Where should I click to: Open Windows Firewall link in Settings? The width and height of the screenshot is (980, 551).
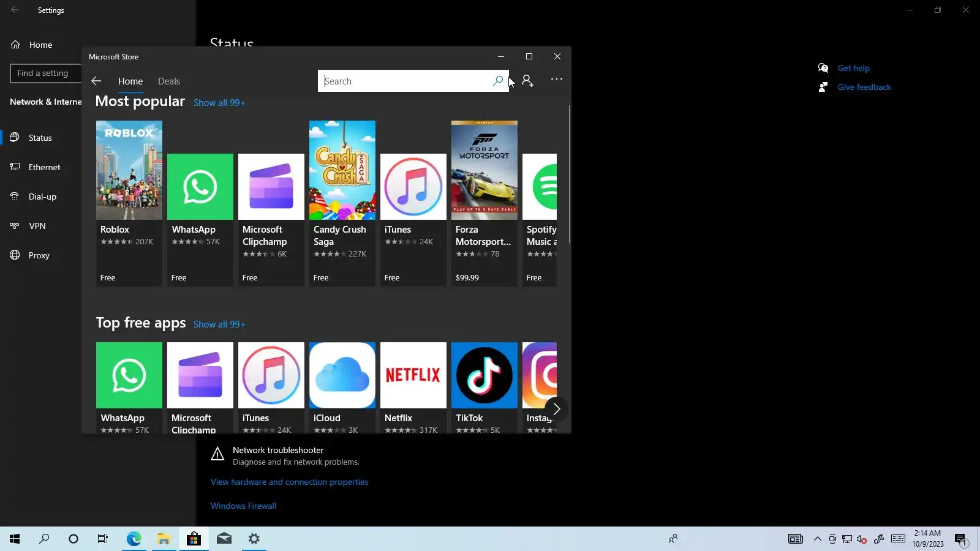pos(243,506)
